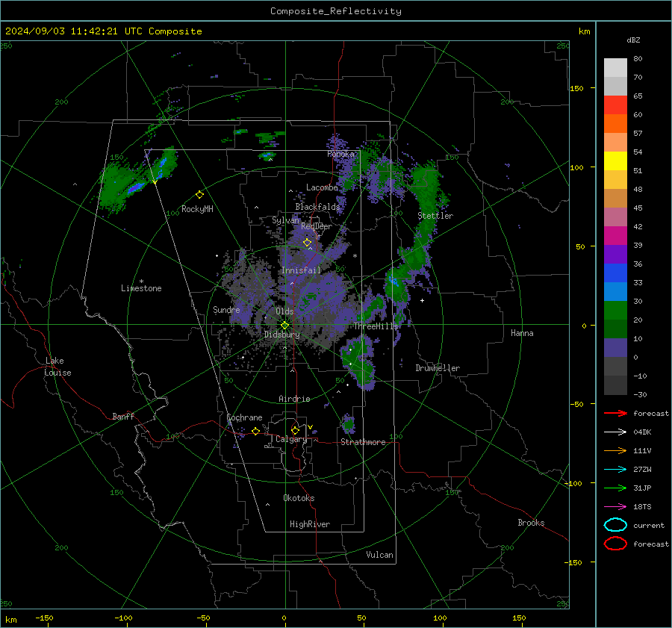Click the Stettler city label
The width and height of the screenshot is (672, 628).
point(435,216)
